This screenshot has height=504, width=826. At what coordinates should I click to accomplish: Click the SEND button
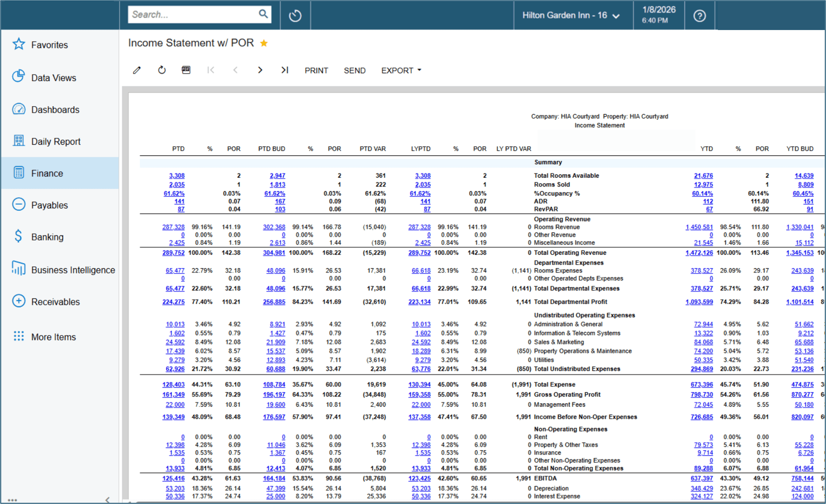[354, 70]
